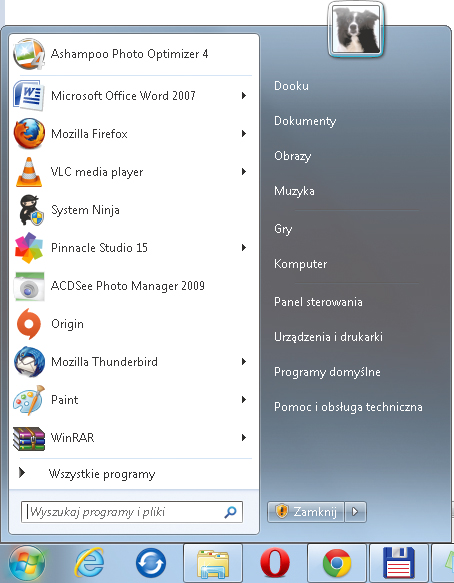
Task: Click the Windows Start orb
Action: point(27,564)
